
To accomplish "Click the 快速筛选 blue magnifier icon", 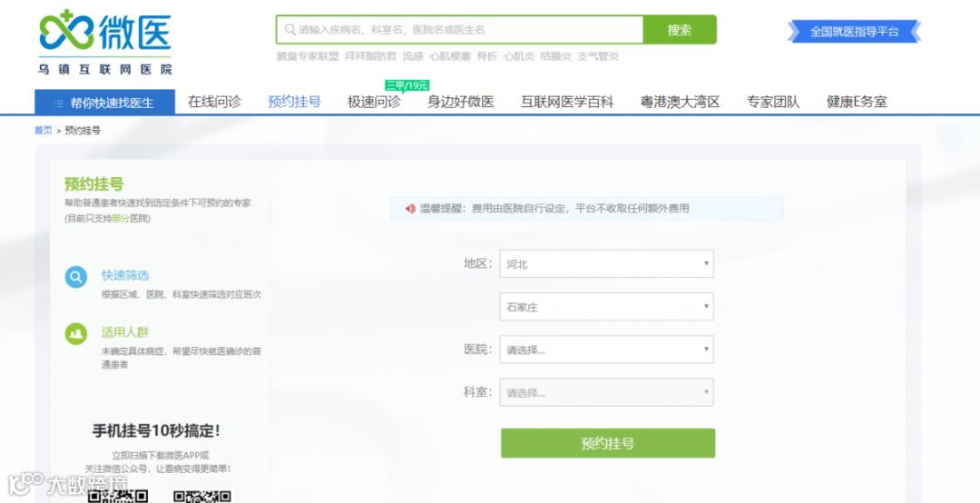I will 76,277.
